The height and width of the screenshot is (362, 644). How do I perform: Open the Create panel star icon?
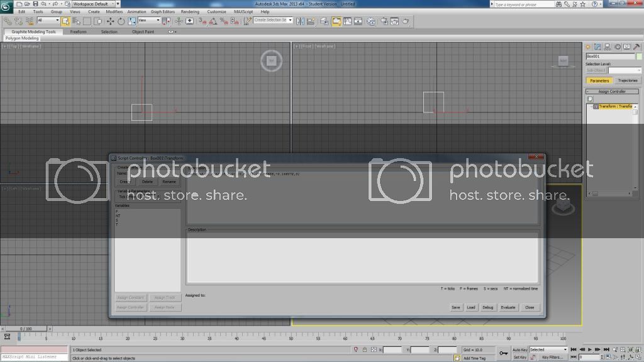[589, 47]
